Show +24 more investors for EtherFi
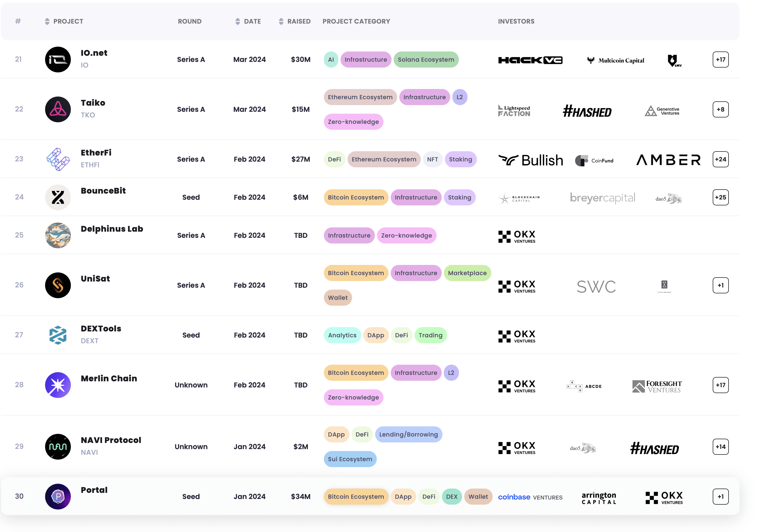This screenshot has height=532, width=768. click(720, 159)
